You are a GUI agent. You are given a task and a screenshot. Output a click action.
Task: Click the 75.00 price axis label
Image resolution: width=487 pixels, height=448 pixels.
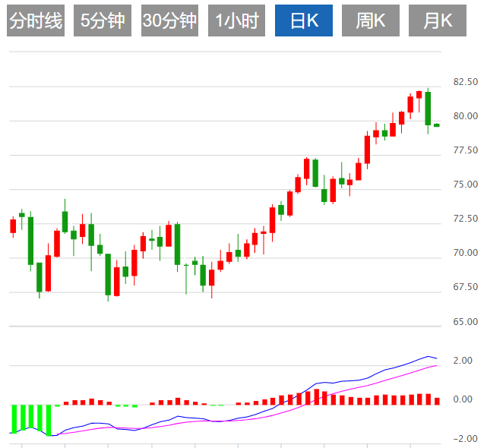(x=465, y=184)
